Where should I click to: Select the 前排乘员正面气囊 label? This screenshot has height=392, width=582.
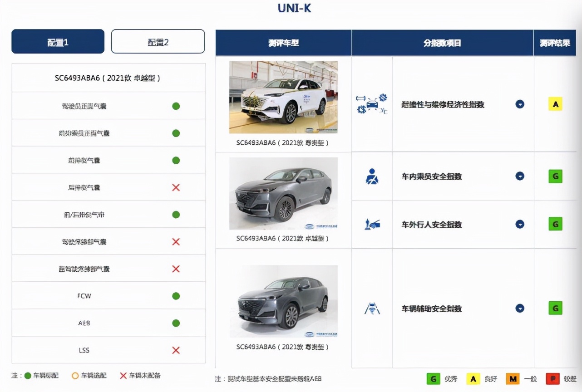[x=84, y=133]
